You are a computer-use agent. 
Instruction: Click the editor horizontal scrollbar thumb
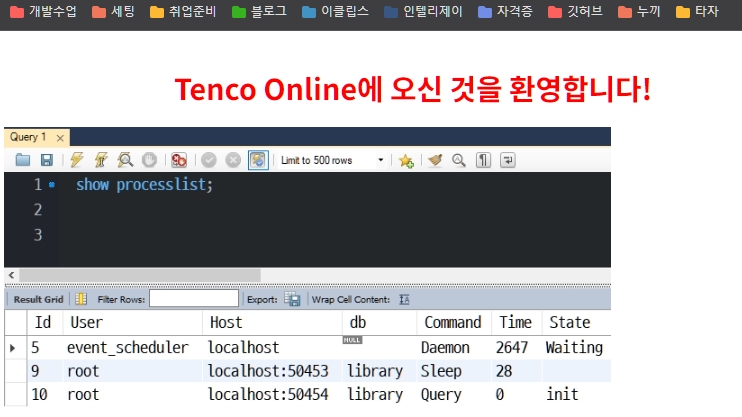tap(140, 275)
